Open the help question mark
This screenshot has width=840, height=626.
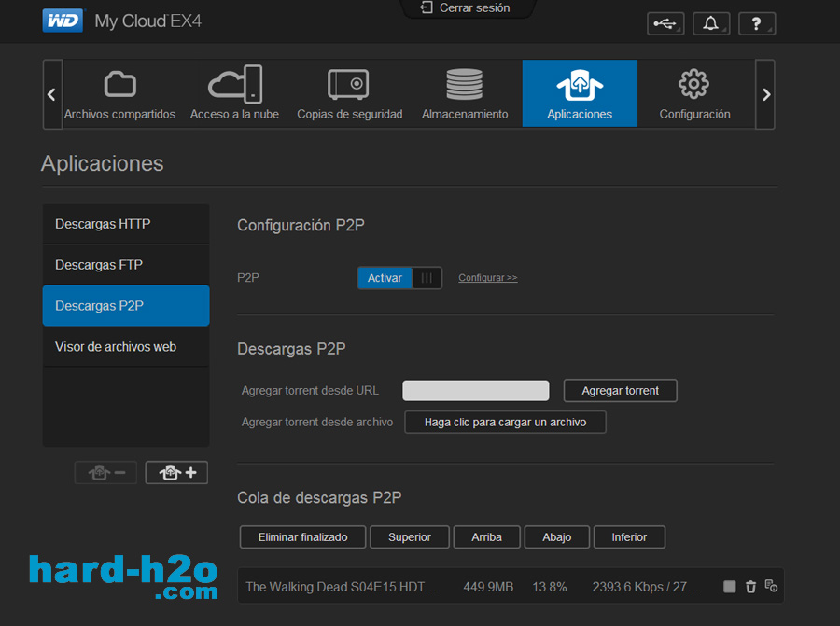[x=756, y=23]
